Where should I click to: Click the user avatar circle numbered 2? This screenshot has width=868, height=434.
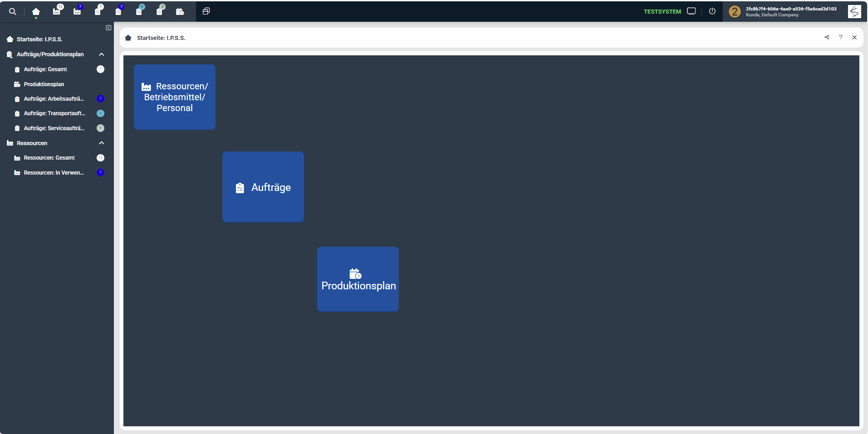pos(735,12)
